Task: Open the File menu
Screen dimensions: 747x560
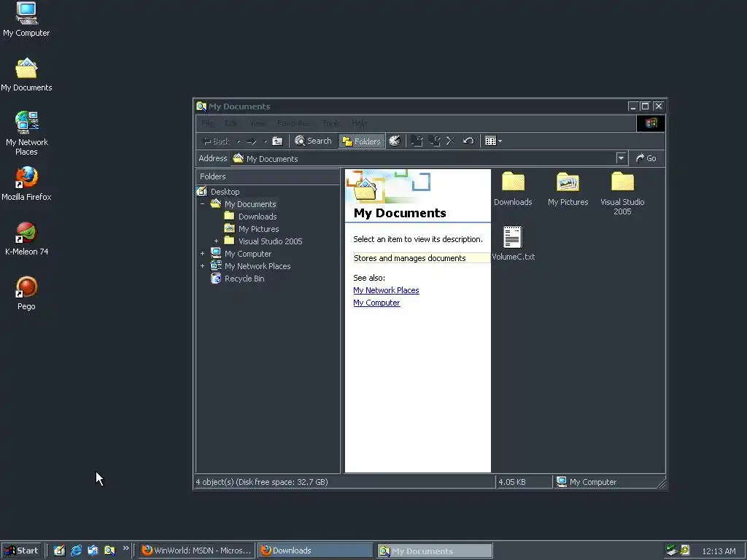Action: pos(207,123)
